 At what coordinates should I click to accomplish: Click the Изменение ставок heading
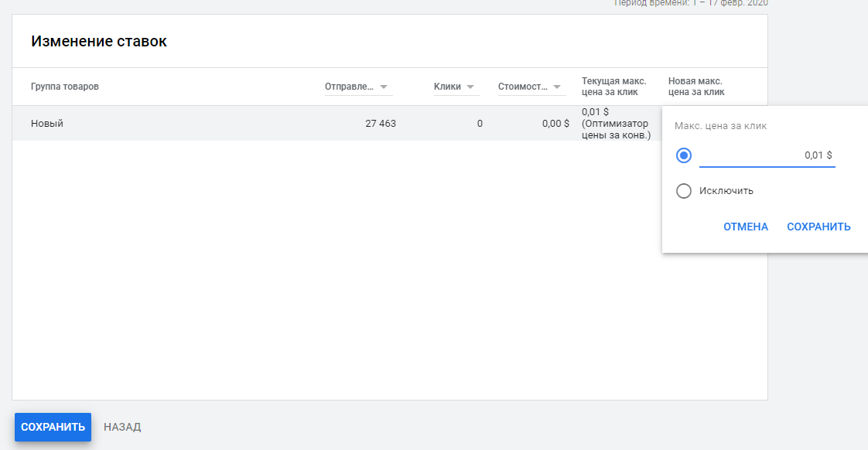[x=98, y=42]
